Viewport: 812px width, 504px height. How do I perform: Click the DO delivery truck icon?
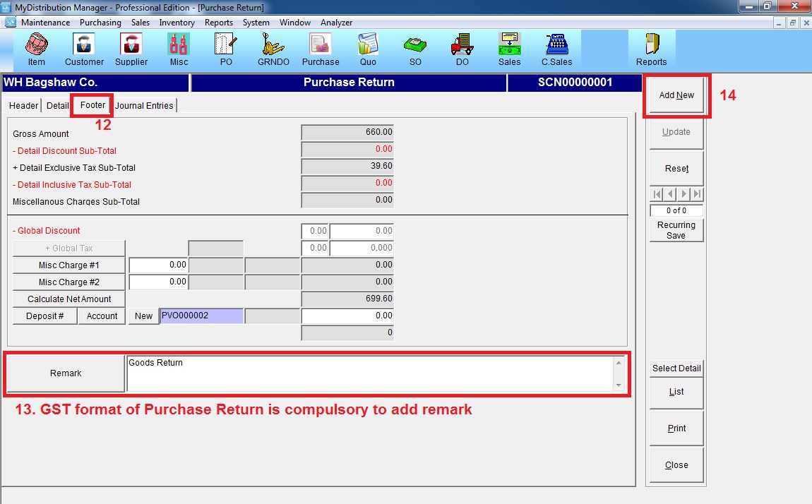462,49
